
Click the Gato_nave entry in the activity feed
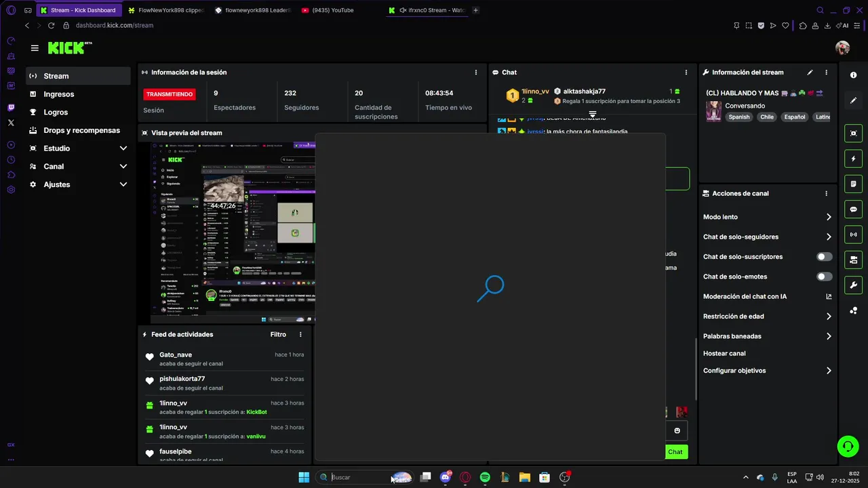point(224,359)
